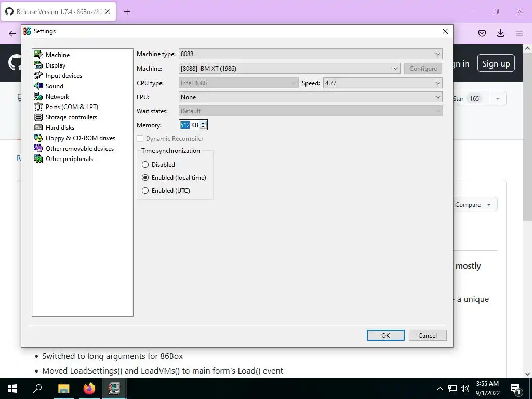Viewport: 532px width, 399px height.
Task: Click the Display category icon
Action: 38,65
